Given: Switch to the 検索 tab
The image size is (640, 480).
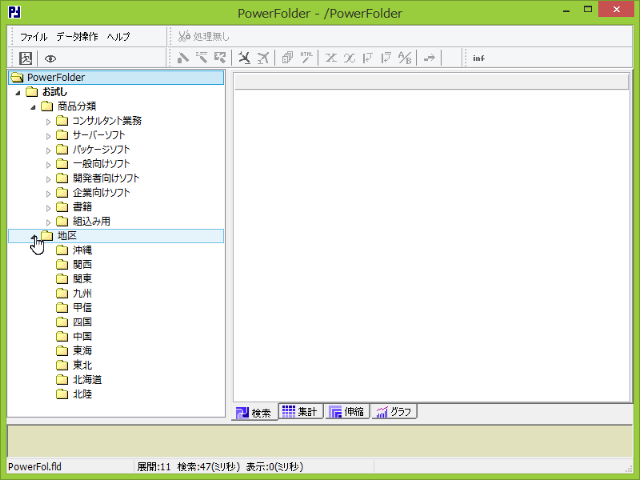Looking at the screenshot, I should click(255, 413).
